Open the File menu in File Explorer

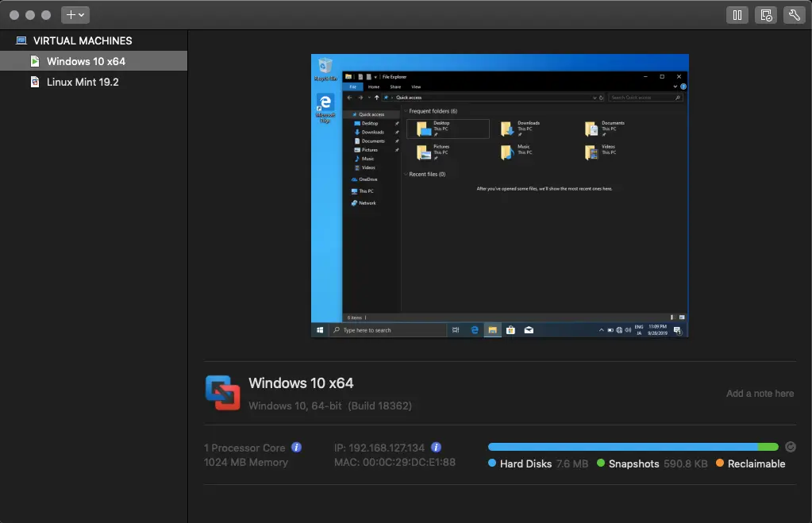tap(352, 87)
